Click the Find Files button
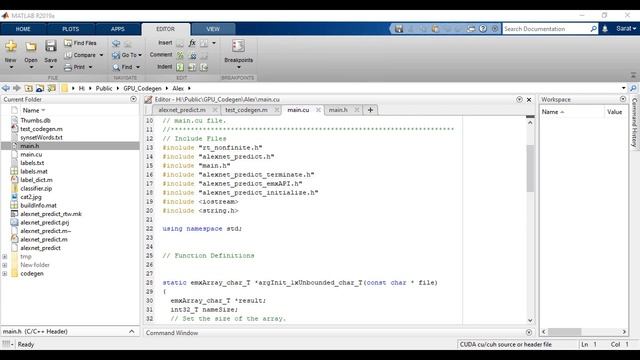This screenshot has height=360, width=640. (80, 43)
